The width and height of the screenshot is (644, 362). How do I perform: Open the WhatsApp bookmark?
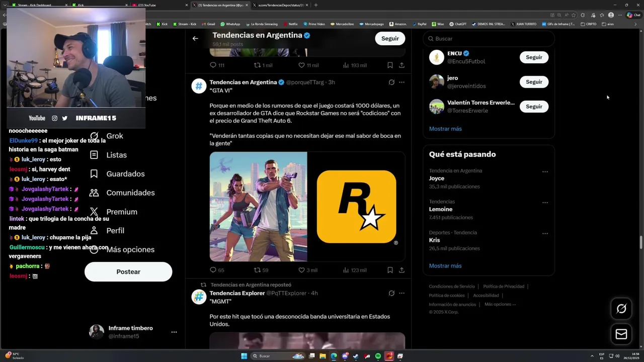pos(230,24)
